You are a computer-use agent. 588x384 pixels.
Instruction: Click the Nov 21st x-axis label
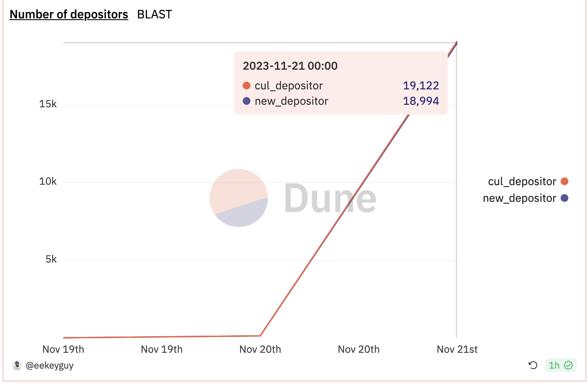(457, 349)
